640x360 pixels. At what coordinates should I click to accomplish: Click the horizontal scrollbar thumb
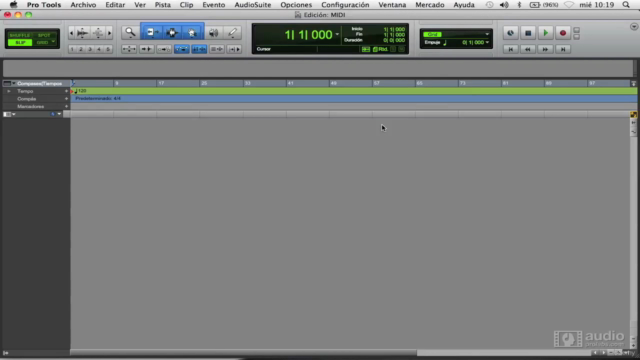click(244, 352)
